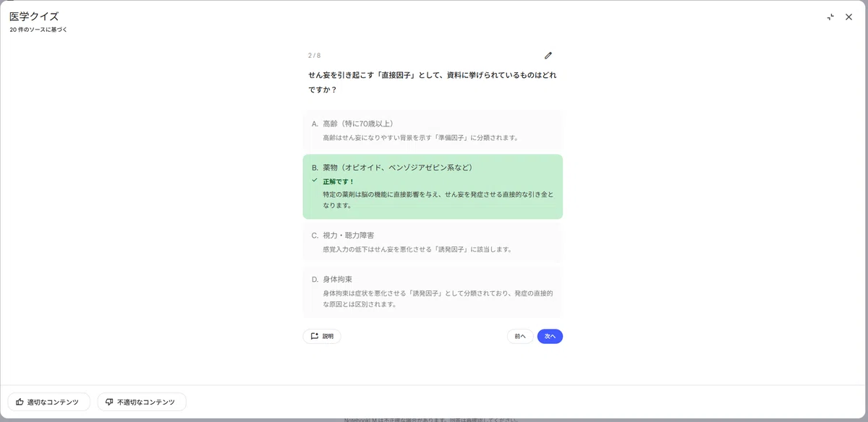Advance with the 次へ button
Screen dimensions: 868x422
point(550,336)
